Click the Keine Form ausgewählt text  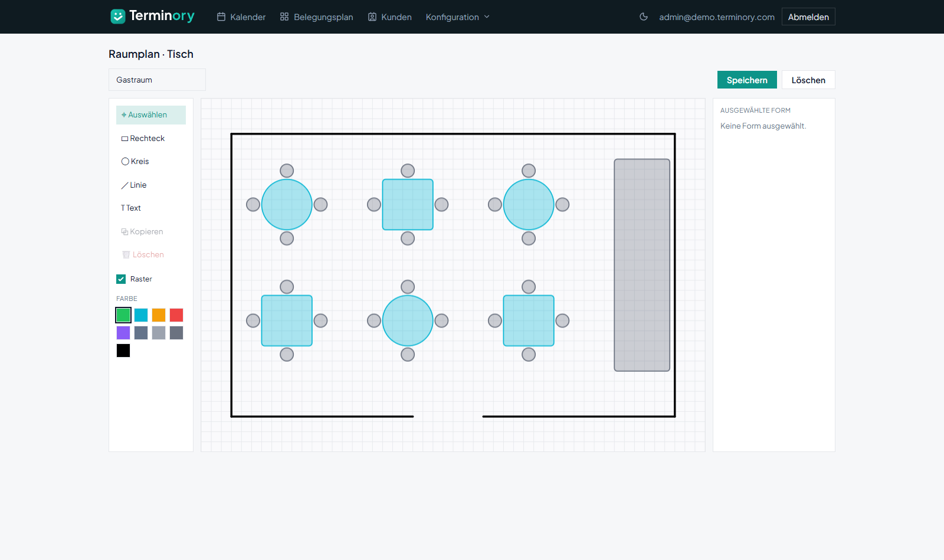click(763, 126)
